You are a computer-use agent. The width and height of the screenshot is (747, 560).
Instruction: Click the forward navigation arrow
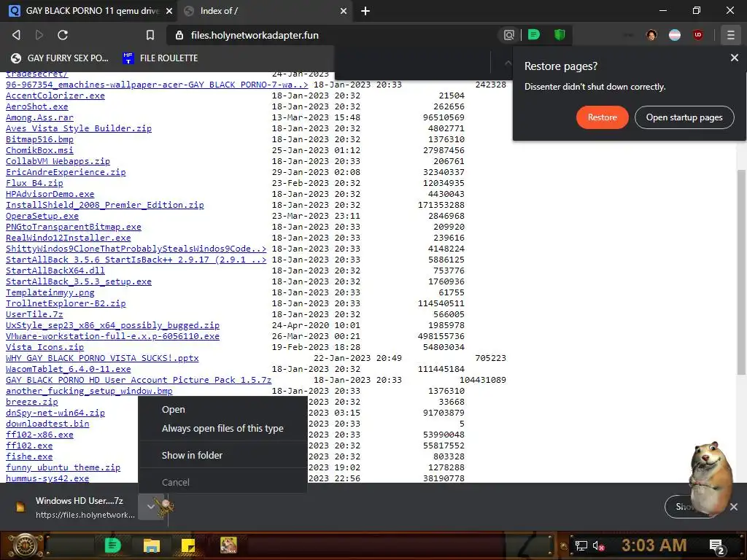[39, 35]
